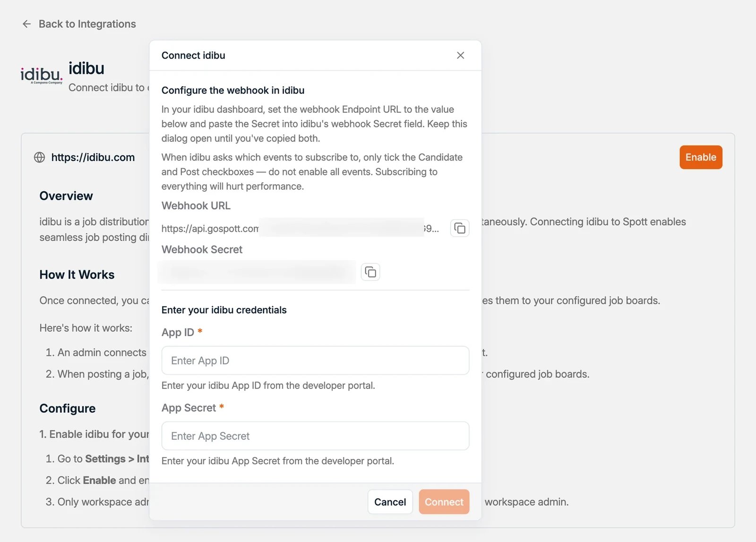Click the globe icon beside idibu.com
Screen dimensions: 756x542
(40, 157)
